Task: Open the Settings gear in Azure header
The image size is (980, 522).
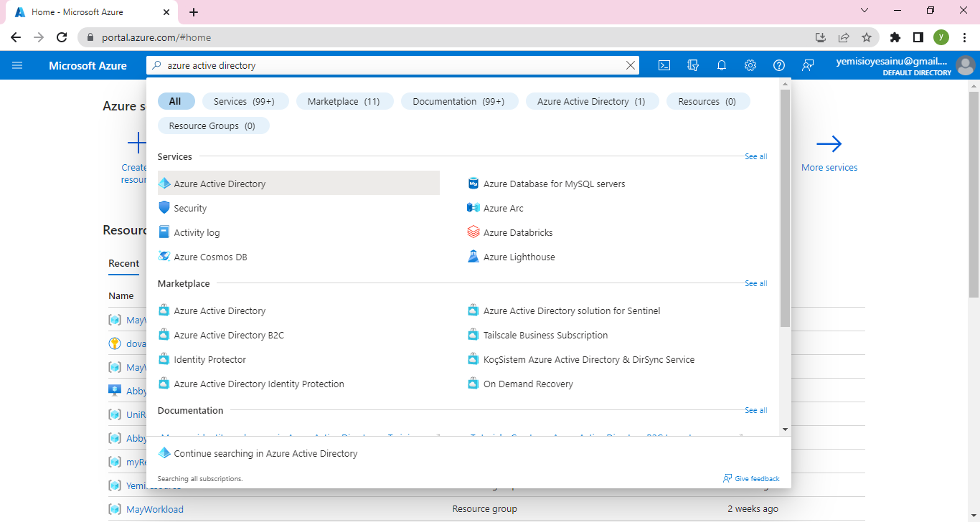Action: coord(750,65)
